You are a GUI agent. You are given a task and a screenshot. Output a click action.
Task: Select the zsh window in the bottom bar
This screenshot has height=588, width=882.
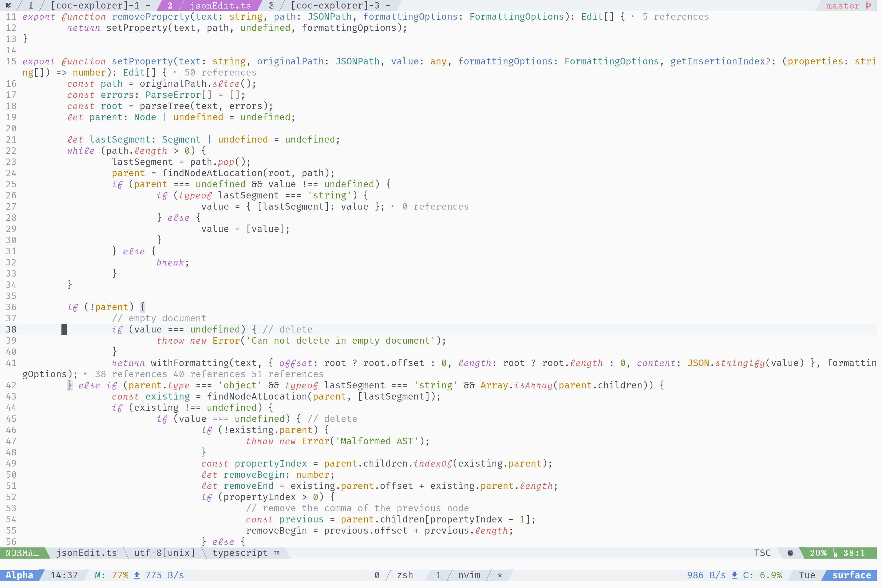point(405,575)
